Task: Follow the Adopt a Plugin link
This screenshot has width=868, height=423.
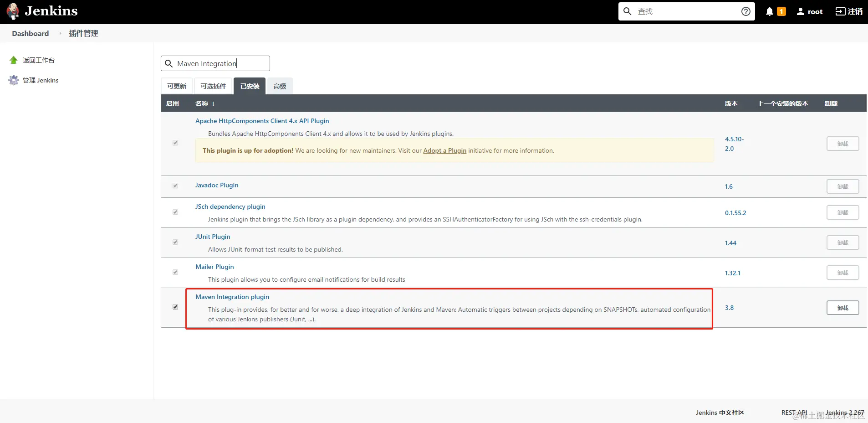Action: 445,150
